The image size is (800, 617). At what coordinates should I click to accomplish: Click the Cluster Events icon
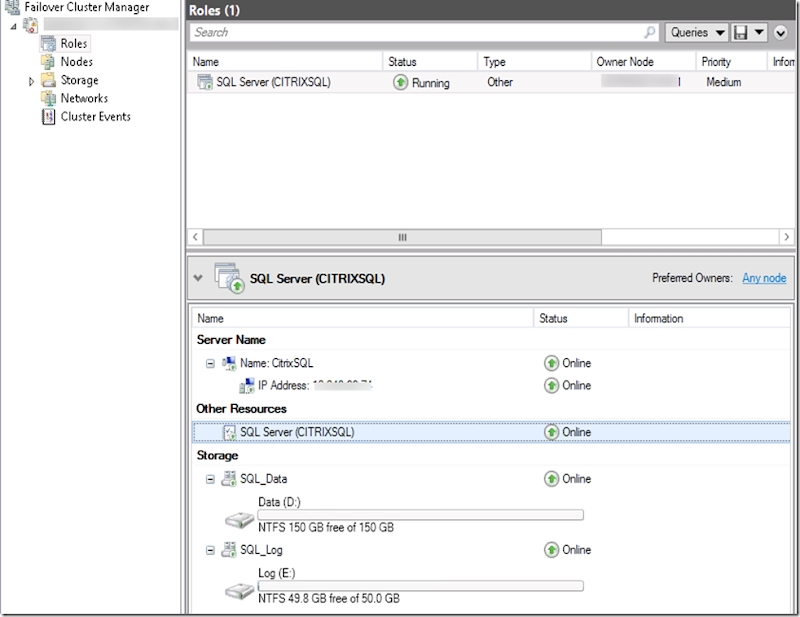[48, 116]
